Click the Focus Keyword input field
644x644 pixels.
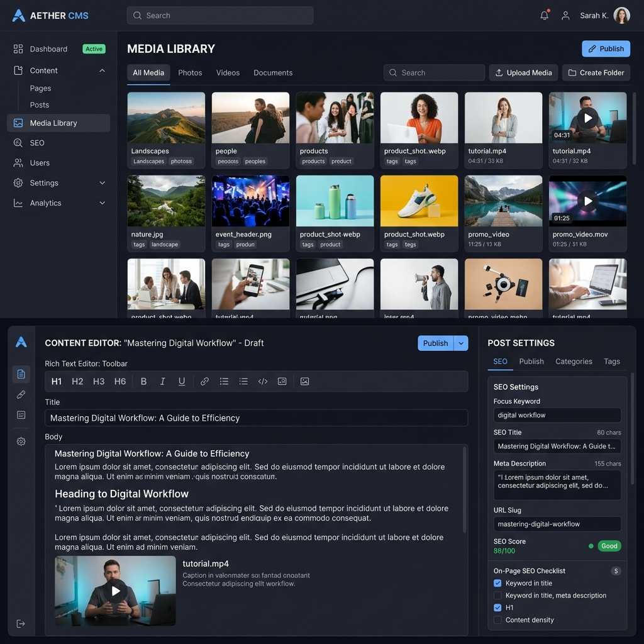pyautogui.click(x=557, y=415)
